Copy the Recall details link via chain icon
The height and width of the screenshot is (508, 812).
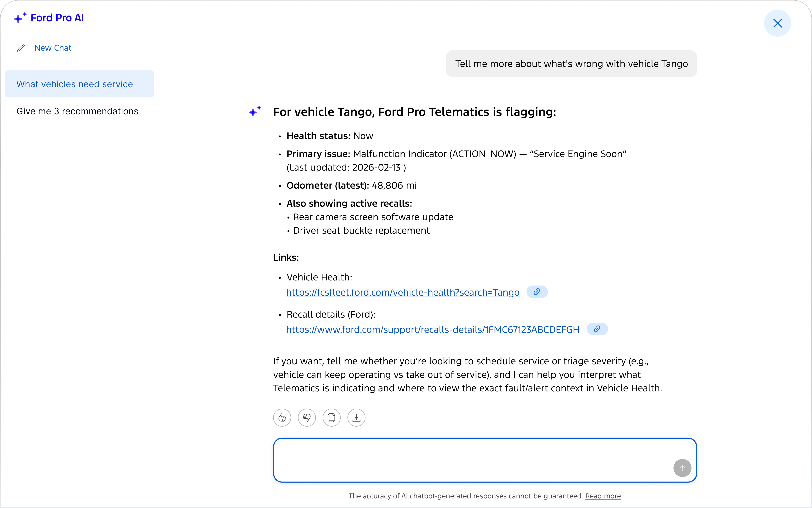click(x=597, y=329)
